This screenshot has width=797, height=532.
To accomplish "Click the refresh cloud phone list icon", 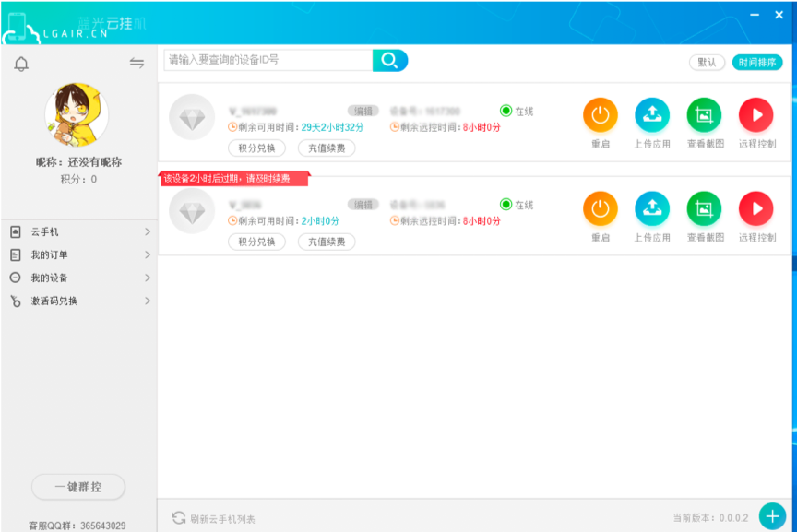I will point(179,518).
